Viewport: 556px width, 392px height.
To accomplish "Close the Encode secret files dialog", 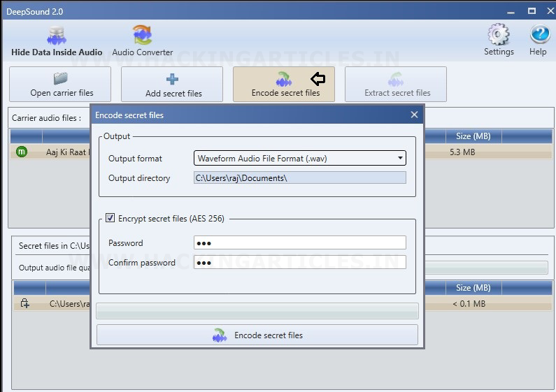I will [x=414, y=115].
